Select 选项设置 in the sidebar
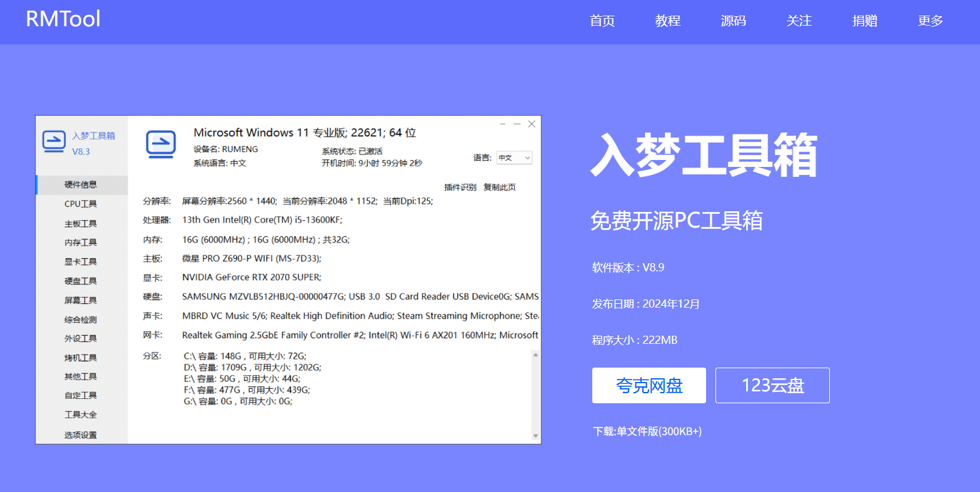Image resolution: width=980 pixels, height=492 pixels. [81, 434]
